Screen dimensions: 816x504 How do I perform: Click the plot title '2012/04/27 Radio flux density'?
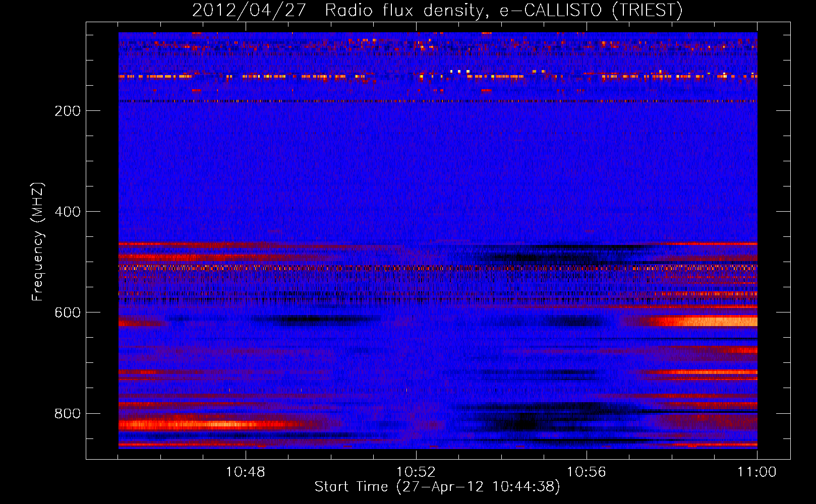pyautogui.click(x=437, y=10)
